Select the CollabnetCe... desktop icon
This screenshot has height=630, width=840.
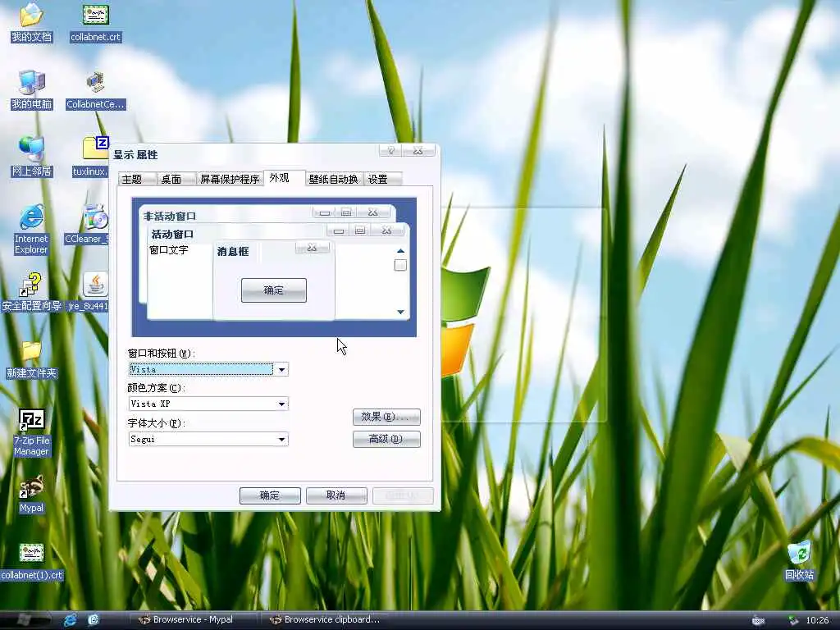pyautogui.click(x=95, y=90)
